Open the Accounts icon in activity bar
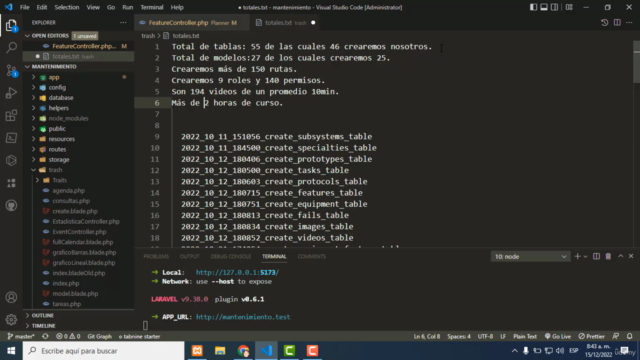This screenshot has height=360, width=640. pyautogui.click(x=11, y=297)
